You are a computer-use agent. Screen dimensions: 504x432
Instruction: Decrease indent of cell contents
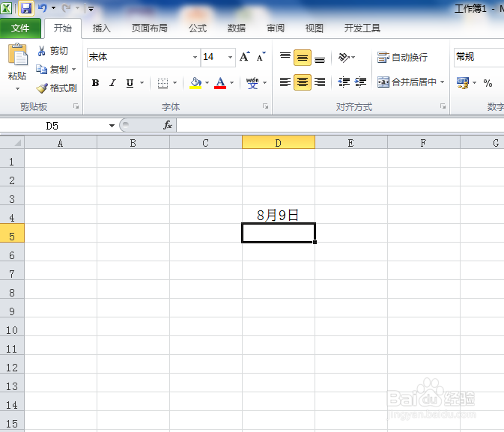pos(344,82)
